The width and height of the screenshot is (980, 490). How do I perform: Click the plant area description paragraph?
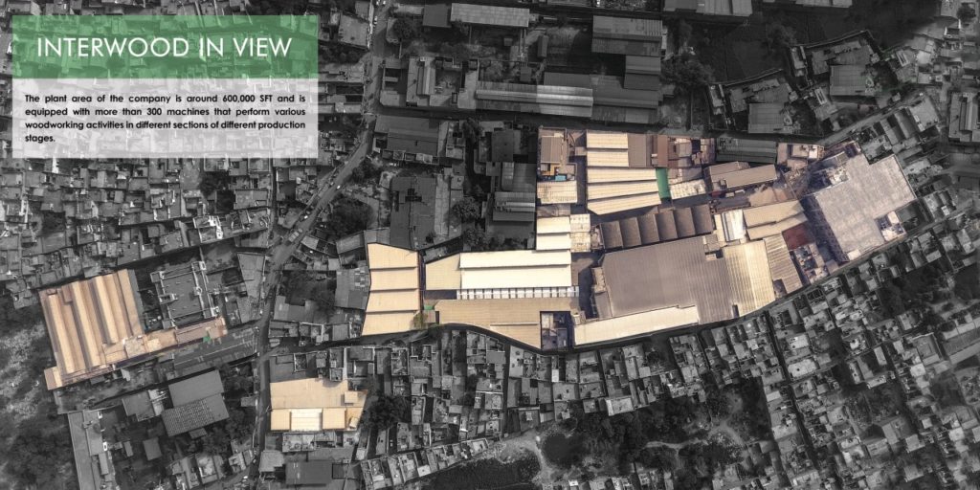165,118
